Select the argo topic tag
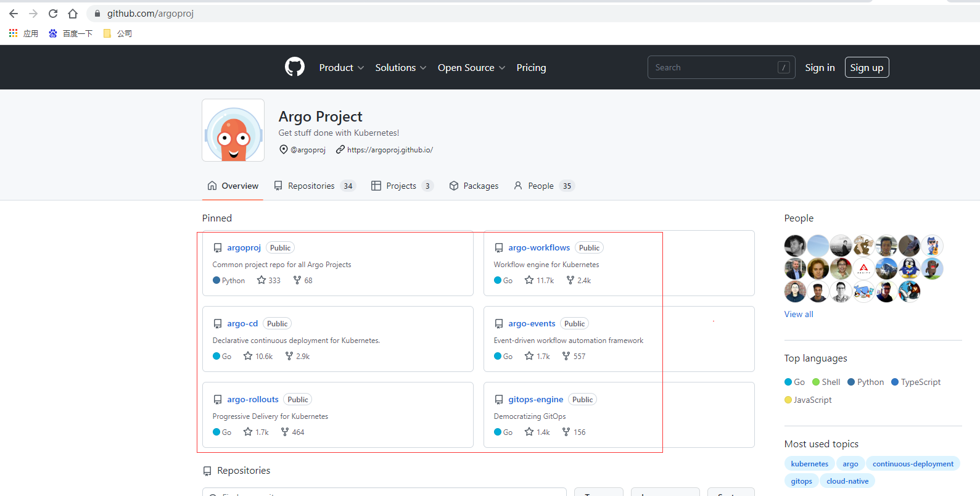Image resolution: width=980 pixels, height=496 pixels. pyautogui.click(x=850, y=464)
